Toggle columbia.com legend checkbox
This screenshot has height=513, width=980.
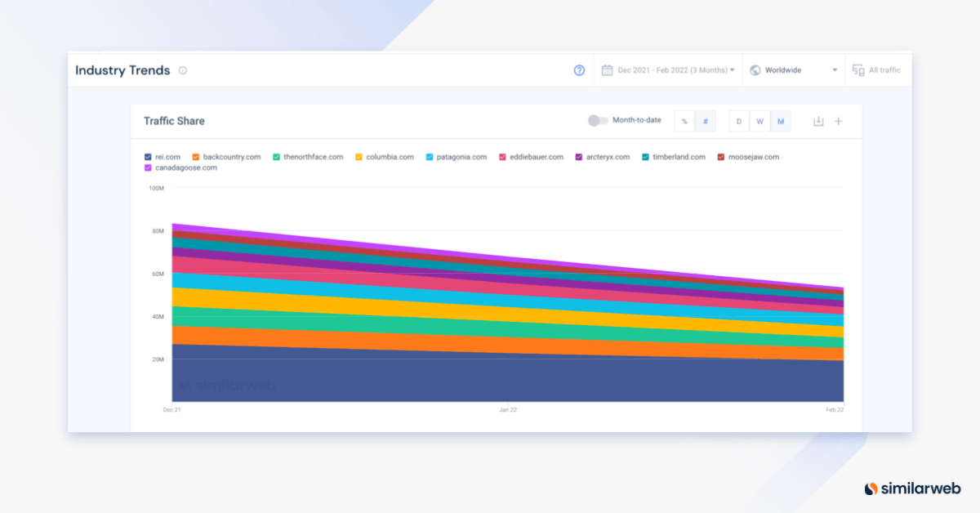tap(359, 157)
